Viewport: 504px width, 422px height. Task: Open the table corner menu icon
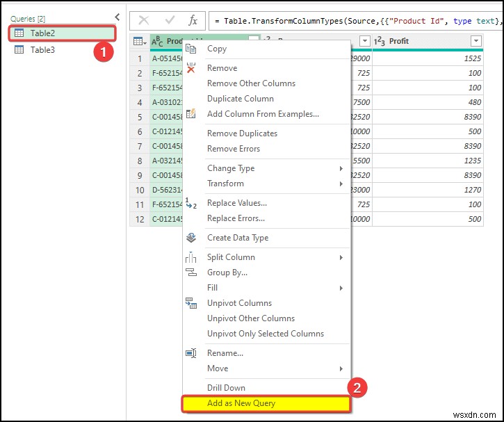point(140,41)
